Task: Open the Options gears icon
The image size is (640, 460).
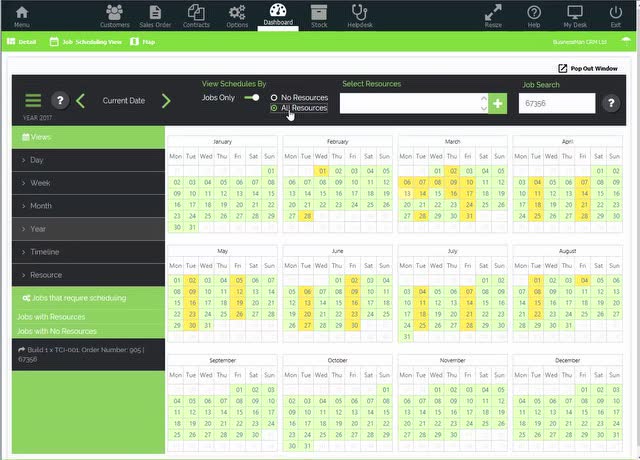Action: [x=237, y=16]
